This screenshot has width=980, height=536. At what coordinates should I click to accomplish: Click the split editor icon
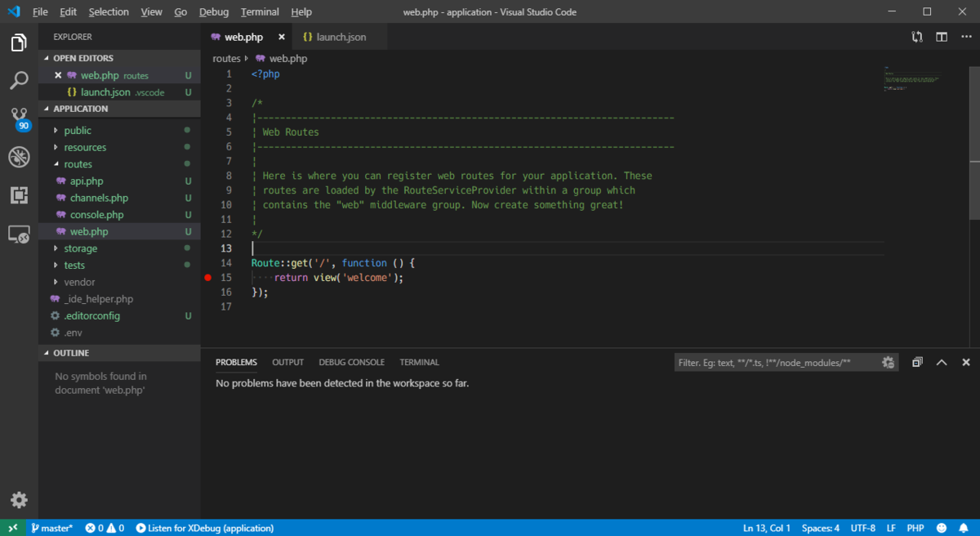click(x=942, y=37)
